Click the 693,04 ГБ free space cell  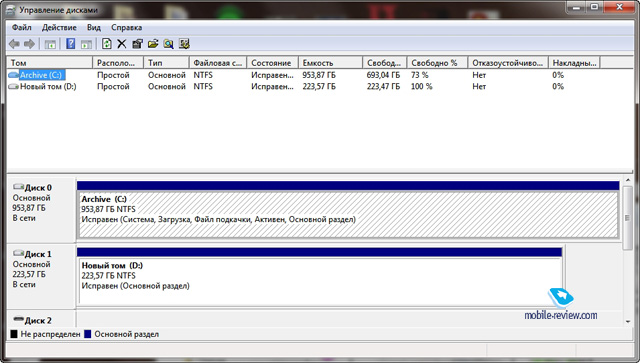383,75
